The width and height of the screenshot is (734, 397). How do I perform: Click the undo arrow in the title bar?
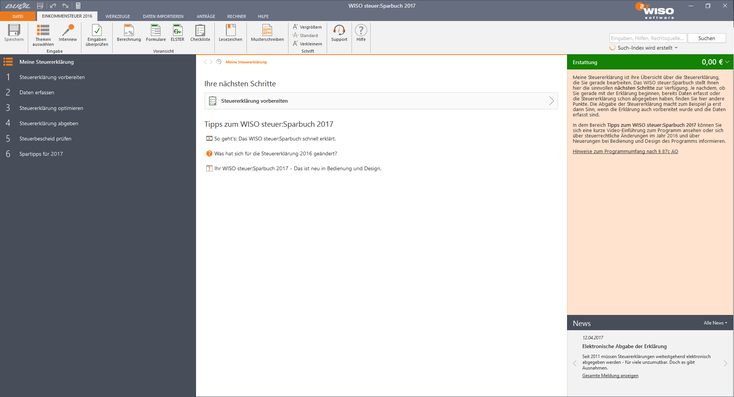(53, 6)
